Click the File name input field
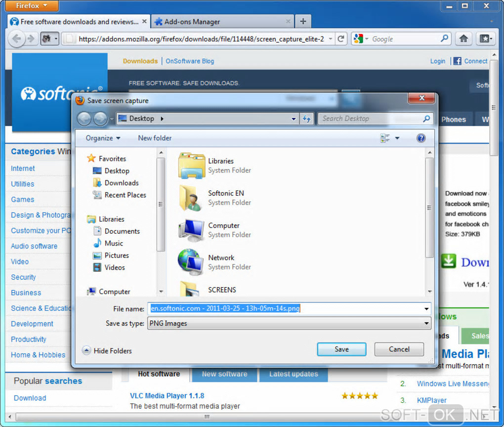Viewport: 504px width, 427px height. pyautogui.click(x=285, y=309)
